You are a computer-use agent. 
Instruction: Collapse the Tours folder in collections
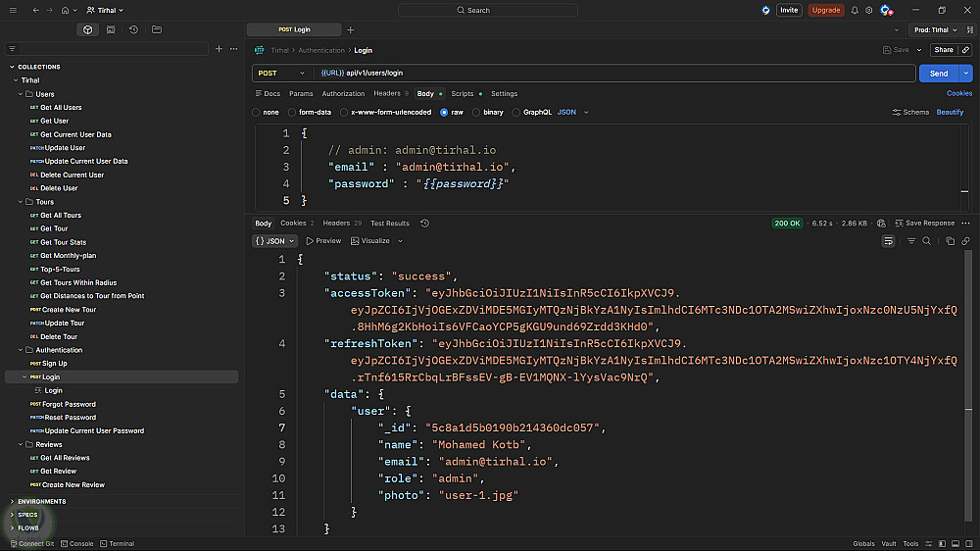tap(22, 202)
